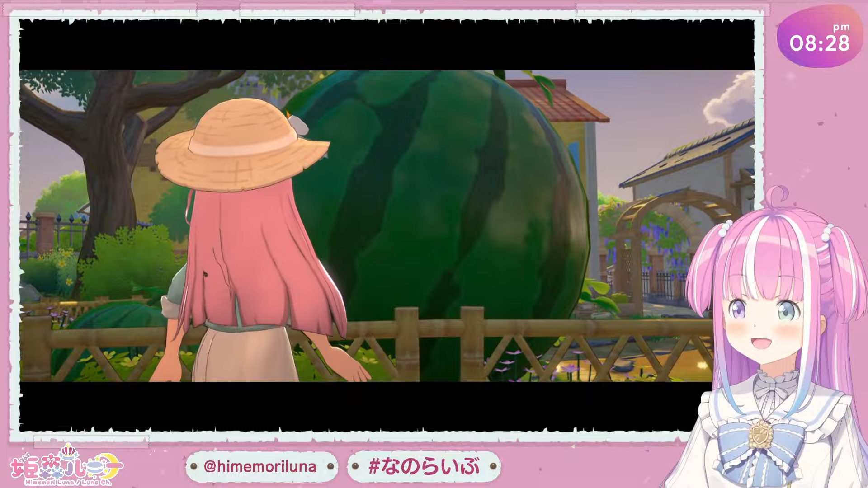Click the pm indicator above the time
868x488 pixels.
[x=841, y=27]
